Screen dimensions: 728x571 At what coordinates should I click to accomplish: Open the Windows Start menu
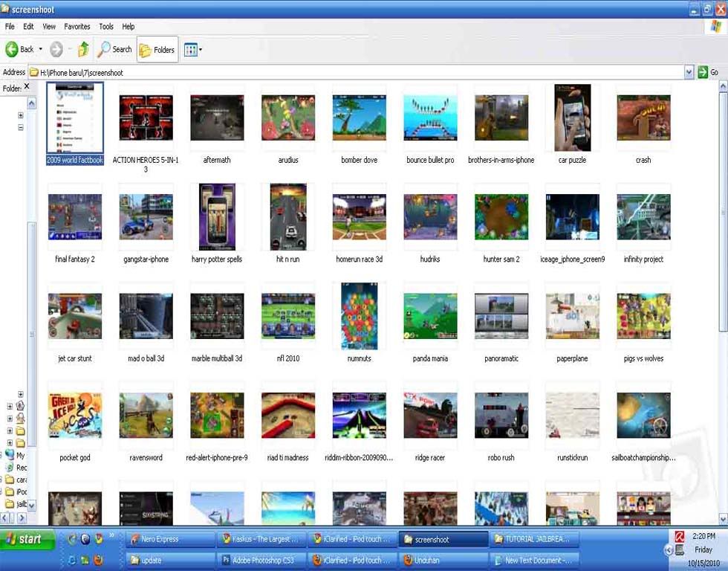click(x=27, y=539)
